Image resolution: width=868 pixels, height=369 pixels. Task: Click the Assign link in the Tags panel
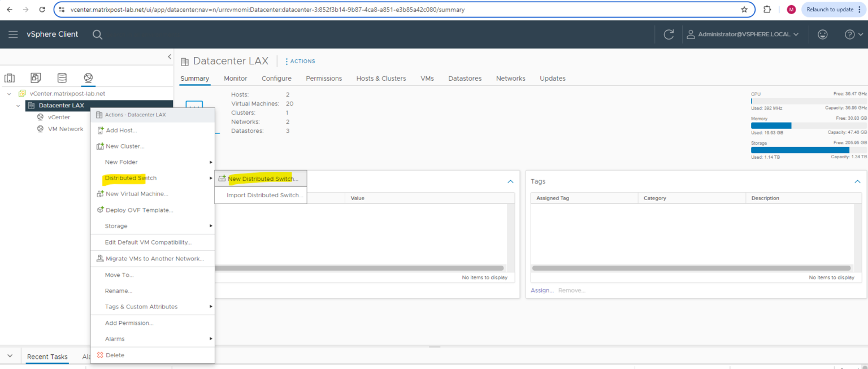point(541,290)
